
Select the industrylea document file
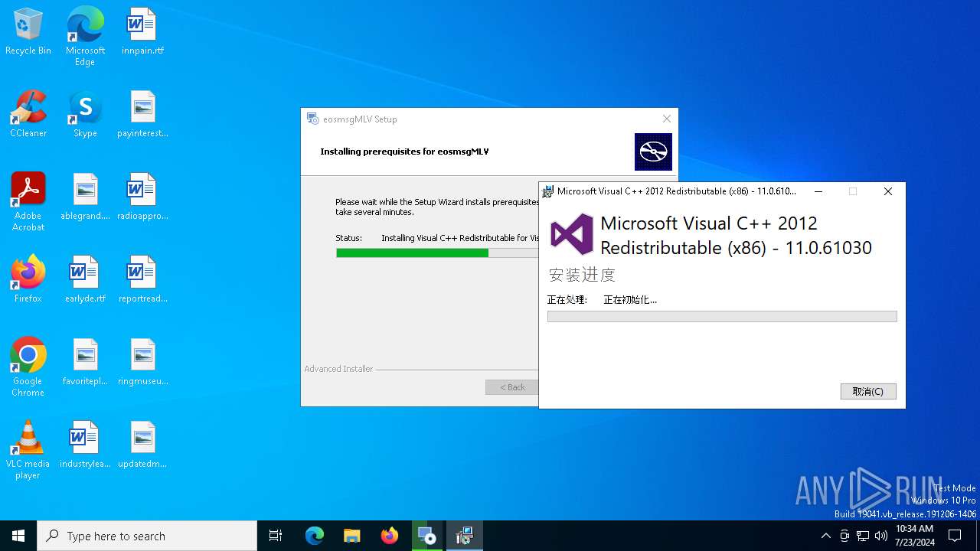pos(85,445)
